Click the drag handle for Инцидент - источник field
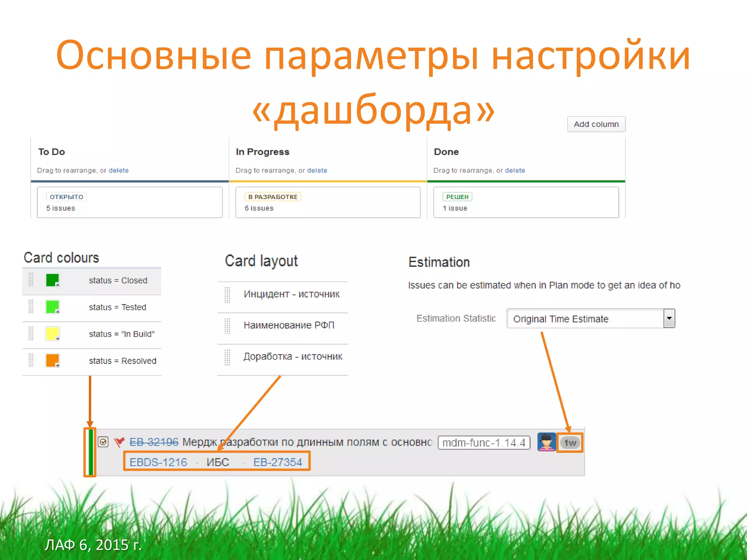Image resolution: width=747 pixels, height=560 pixels. pyautogui.click(x=227, y=295)
